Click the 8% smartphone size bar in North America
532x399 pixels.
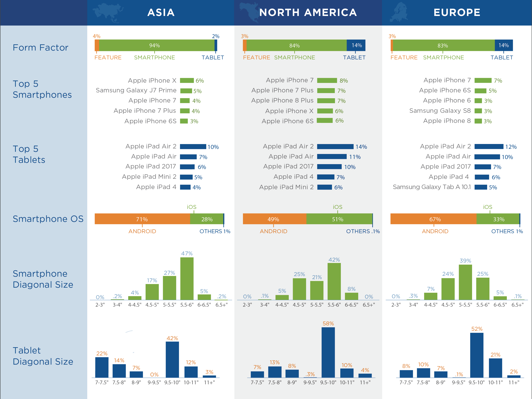click(x=351, y=296)
